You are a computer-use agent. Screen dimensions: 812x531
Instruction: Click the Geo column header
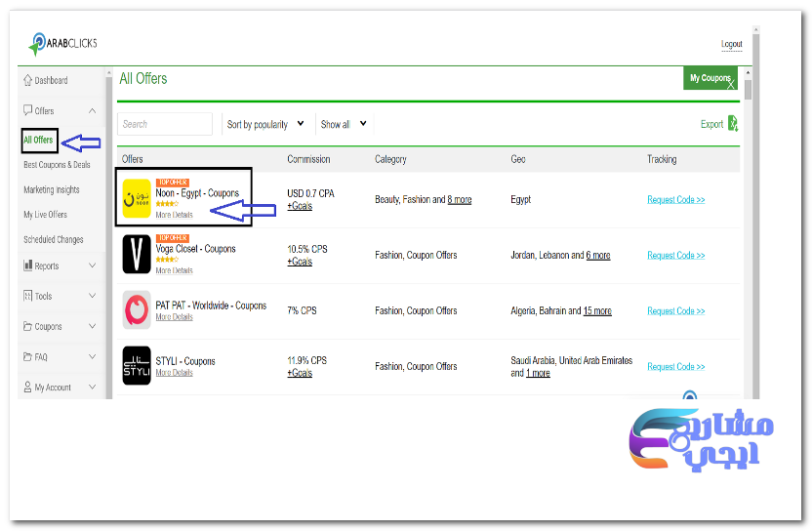(518, 159)
